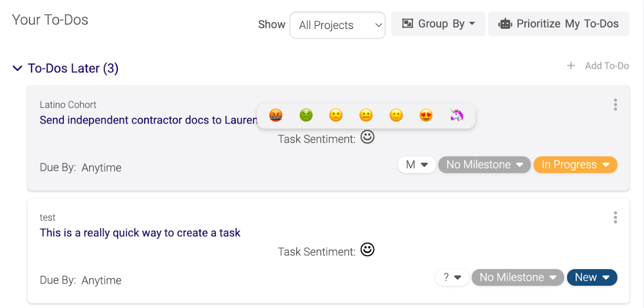Expand the Group By dropdown
The height and width of the screenshot is (308, 644).
click(438, 24)
